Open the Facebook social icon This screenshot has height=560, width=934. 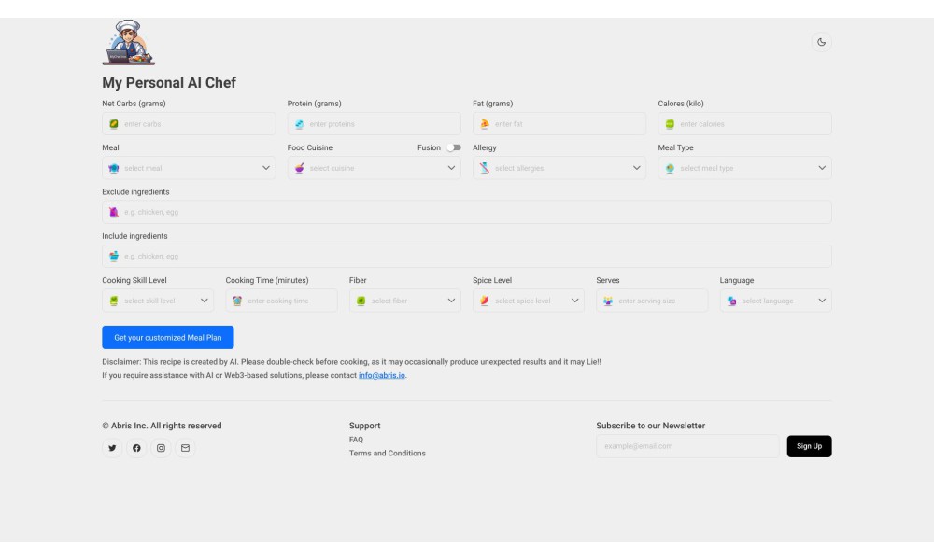pos(136,448)
